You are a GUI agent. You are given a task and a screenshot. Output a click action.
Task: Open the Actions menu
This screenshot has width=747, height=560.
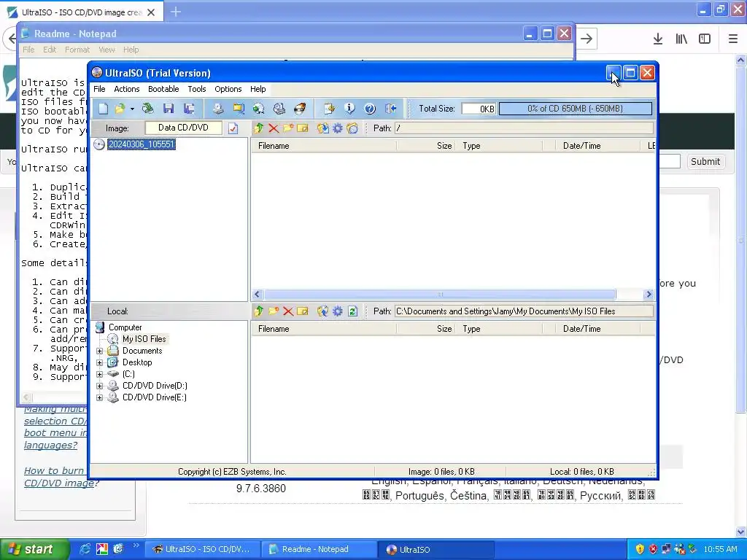(x=127, y=89)
